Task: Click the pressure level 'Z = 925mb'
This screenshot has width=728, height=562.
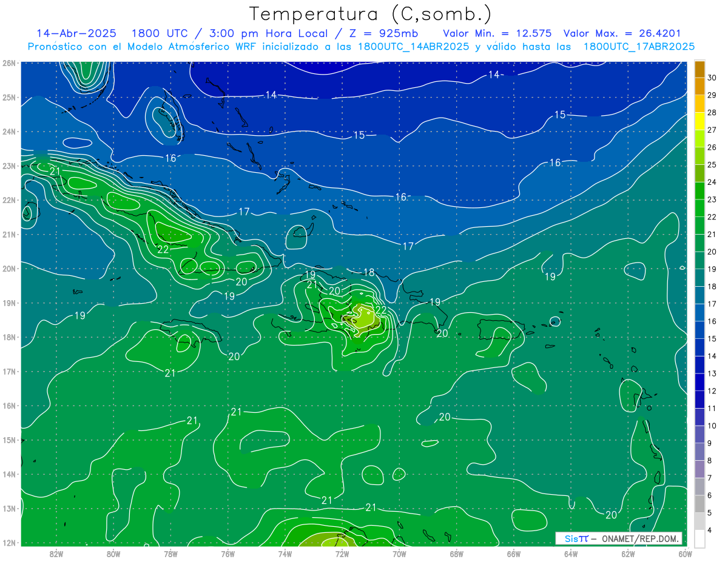Action: click(x=381, y=33)
